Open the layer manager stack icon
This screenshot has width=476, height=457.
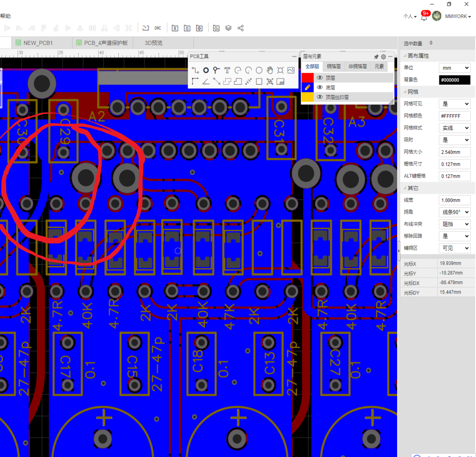click(x=228, y=28)
